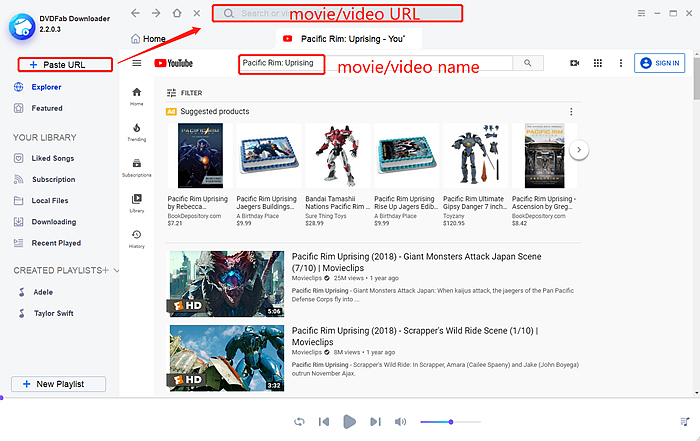
Task: Click the New Playlist button
Action: tap(58, 384)
